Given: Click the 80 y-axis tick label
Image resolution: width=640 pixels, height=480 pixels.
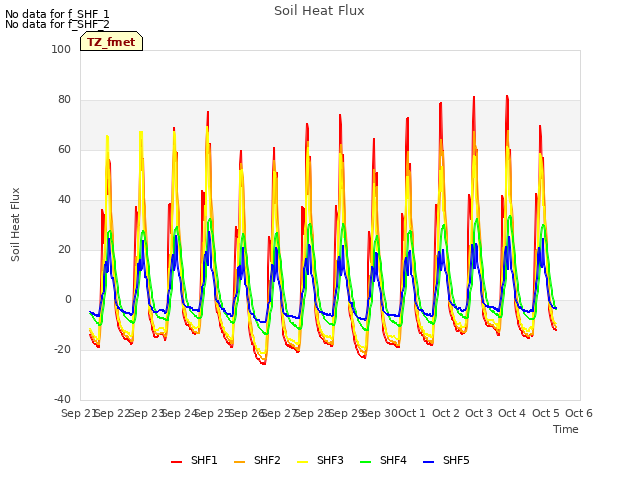Looking at the screenshot, I should [64, 100].
